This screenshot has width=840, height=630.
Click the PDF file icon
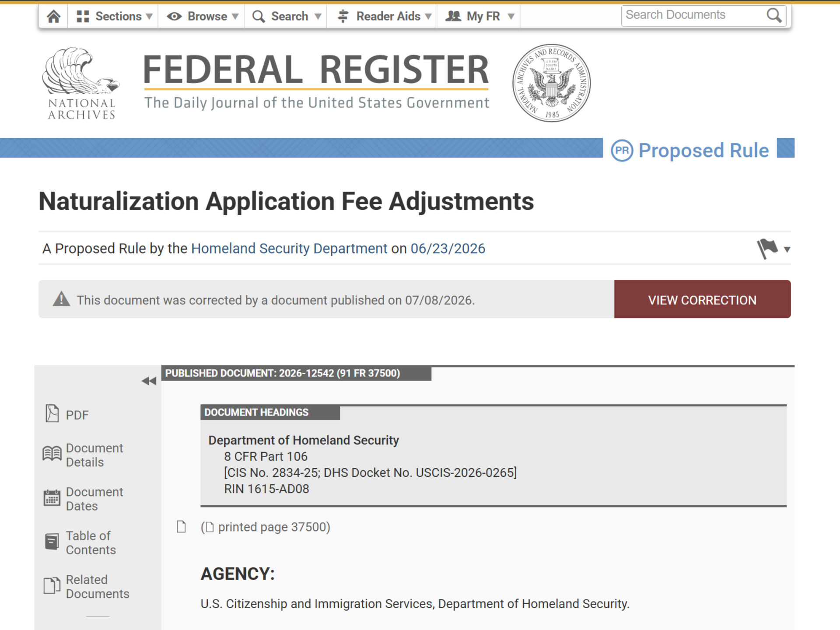click(52, 413)
